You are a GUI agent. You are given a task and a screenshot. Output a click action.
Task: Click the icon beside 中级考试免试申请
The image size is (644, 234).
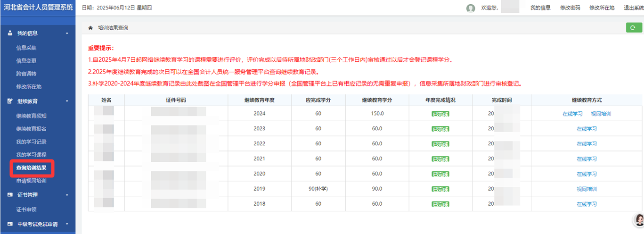click(x=10, y=224)
